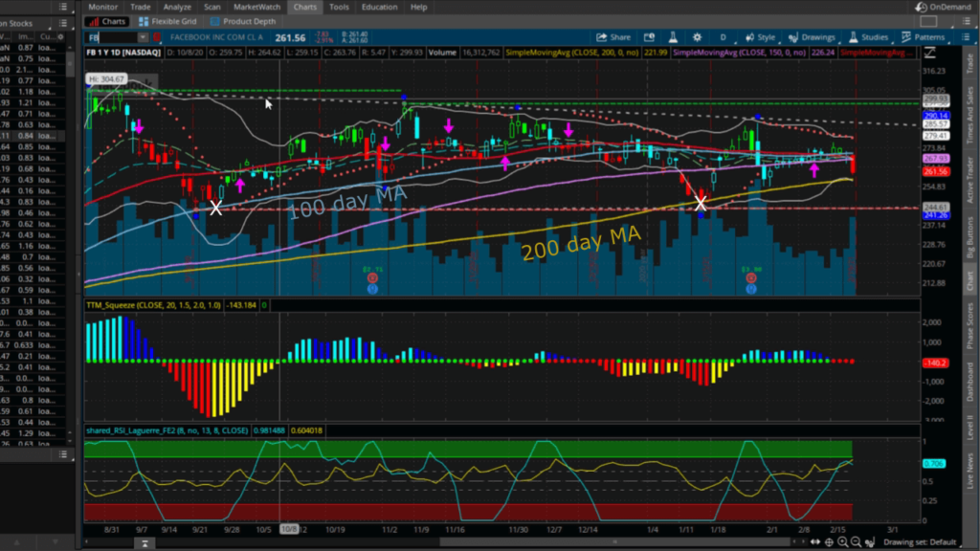Screen dimensions: 980x551
Task: Open the top-left sidebar list menu icon
Action: tap(63, 7)
